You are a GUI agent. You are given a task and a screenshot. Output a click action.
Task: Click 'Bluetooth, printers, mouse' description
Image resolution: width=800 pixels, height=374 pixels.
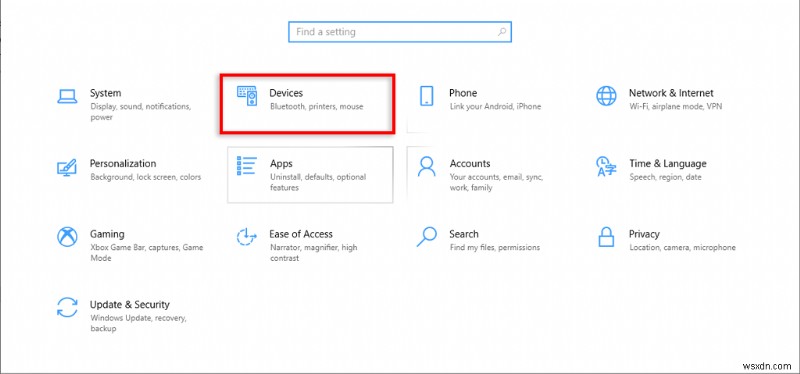pyautogui.click(x=316, y=107)
